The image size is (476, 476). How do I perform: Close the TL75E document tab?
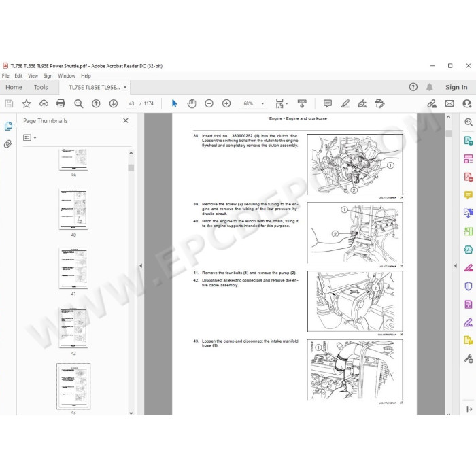(125, 87)
